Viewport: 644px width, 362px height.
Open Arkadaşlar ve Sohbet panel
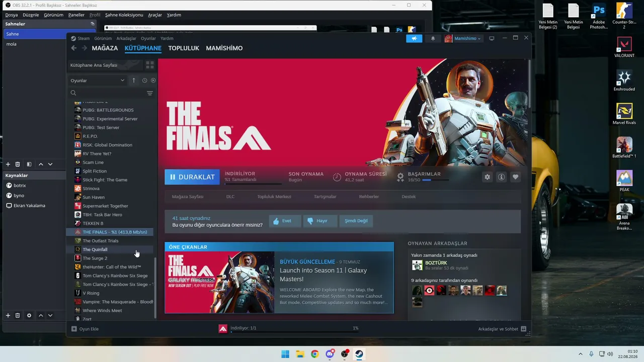[502, 329]
